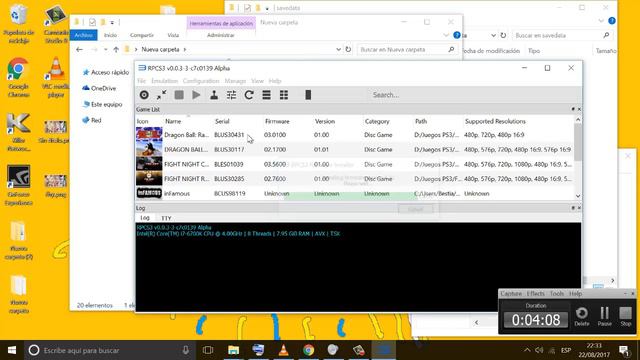Select the inFAMOUS game row
Image resolution: width=640 pixels, height=360 pixels.
point(355,193)
